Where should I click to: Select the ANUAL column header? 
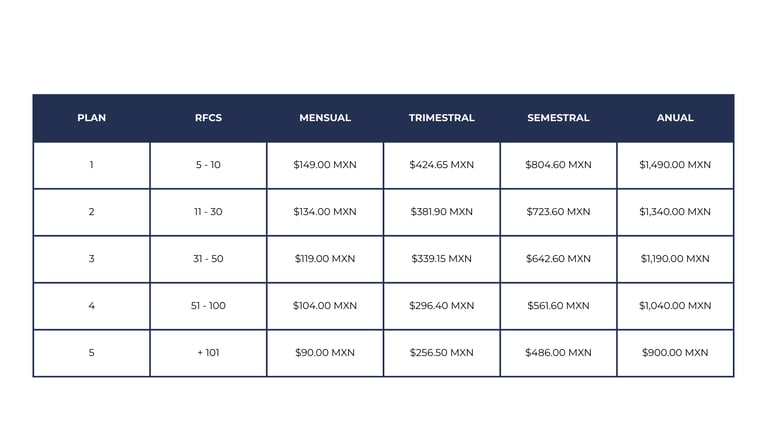coord(675,118)
